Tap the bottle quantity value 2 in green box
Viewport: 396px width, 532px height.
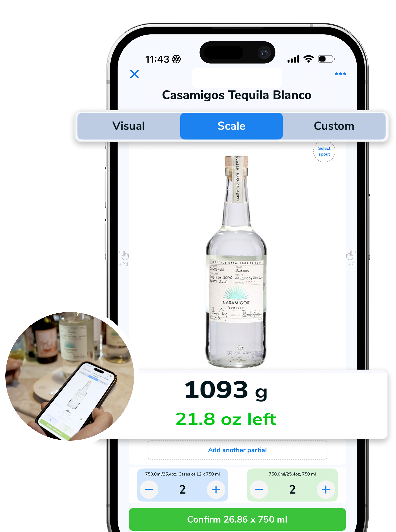point(292,489)
